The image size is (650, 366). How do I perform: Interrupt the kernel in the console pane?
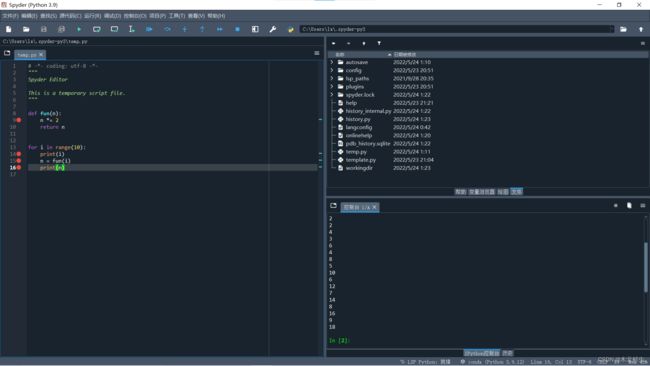coord(616,206)
